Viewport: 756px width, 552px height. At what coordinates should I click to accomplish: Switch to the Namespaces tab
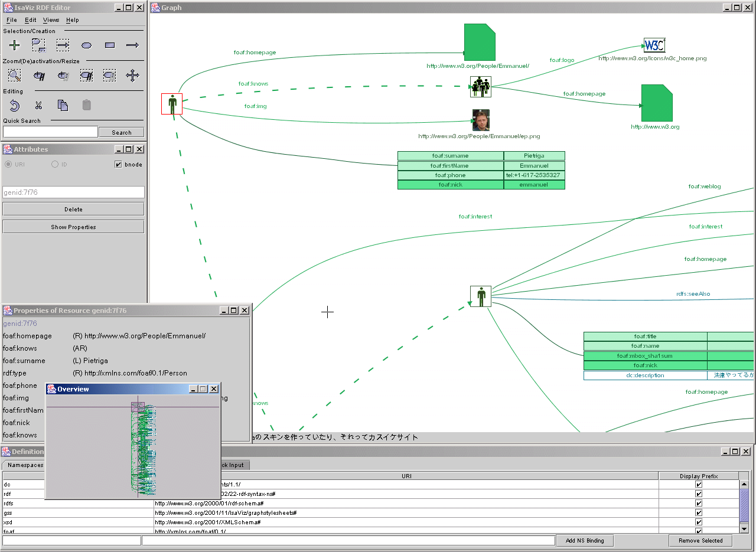(25, 465)
